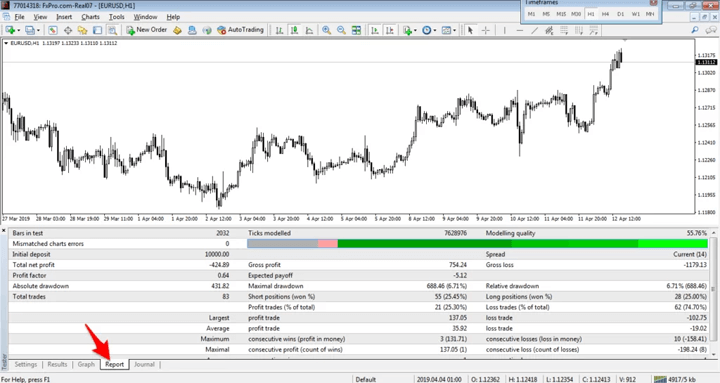Open the Charts menu
Screen dimensions: 720x383
click(90, 17)
